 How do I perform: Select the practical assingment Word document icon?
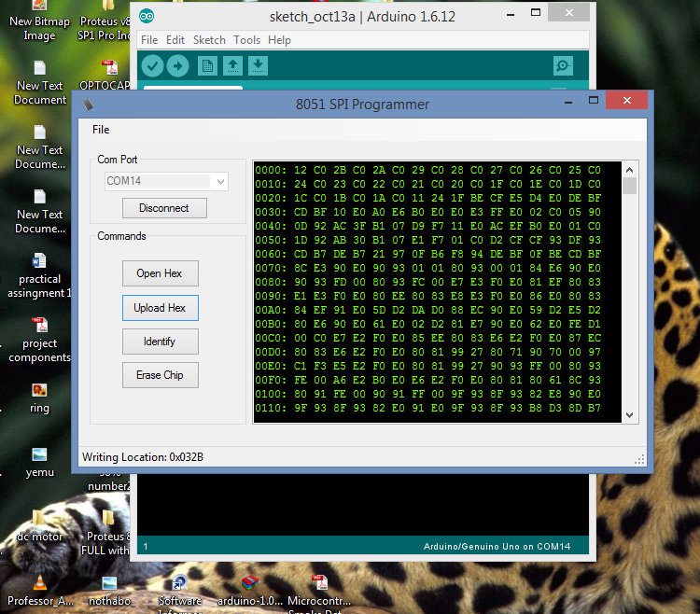[x=39, y=261]
